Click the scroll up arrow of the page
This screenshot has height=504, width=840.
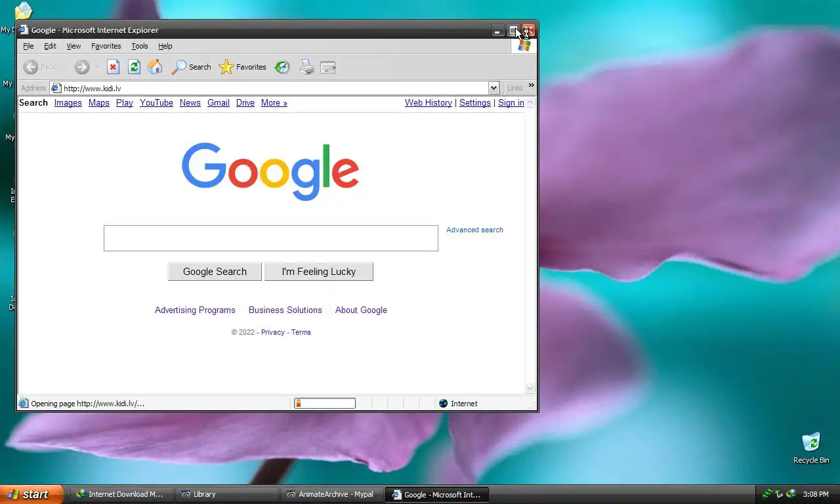point(530,102)
